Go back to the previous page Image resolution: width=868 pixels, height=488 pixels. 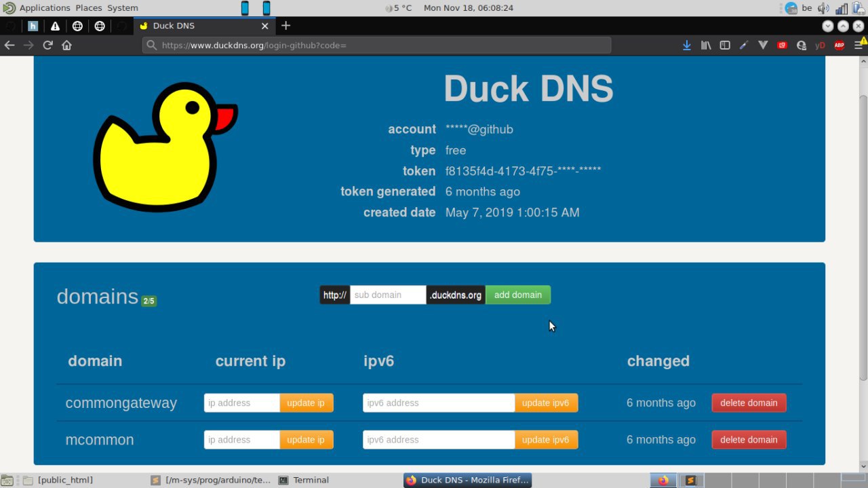coord(9,45)
